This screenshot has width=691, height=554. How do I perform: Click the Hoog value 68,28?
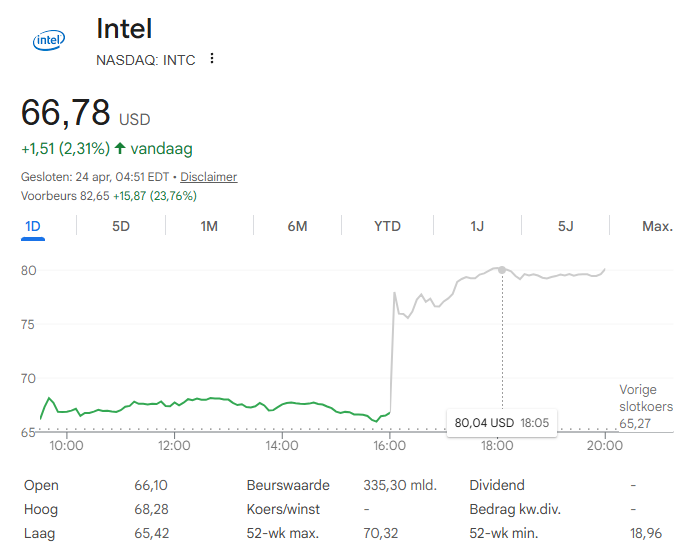tap(151, 509)
